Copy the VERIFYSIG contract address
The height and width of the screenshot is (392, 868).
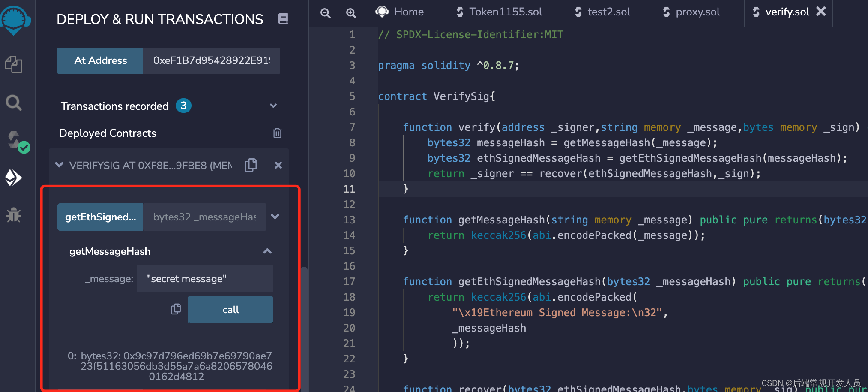(251, 165)
